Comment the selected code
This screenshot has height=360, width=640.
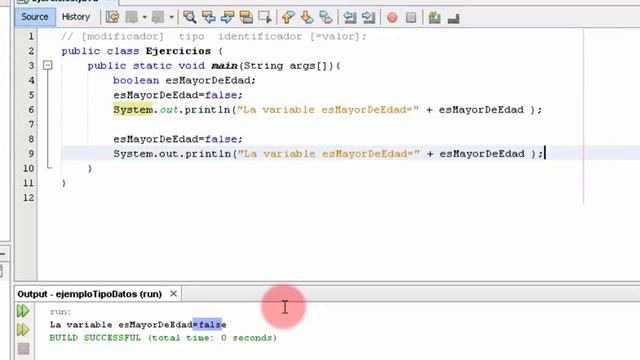click(x=434, y=18)
